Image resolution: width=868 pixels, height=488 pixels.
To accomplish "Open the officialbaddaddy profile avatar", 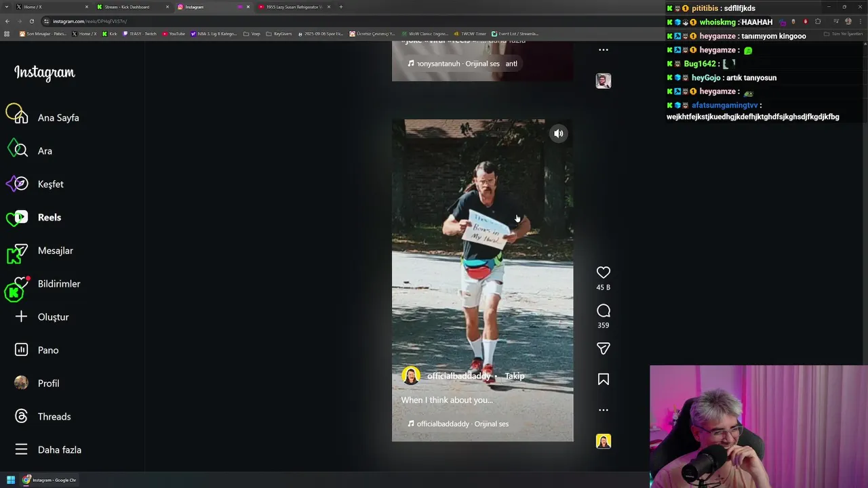I will [411, 375].
